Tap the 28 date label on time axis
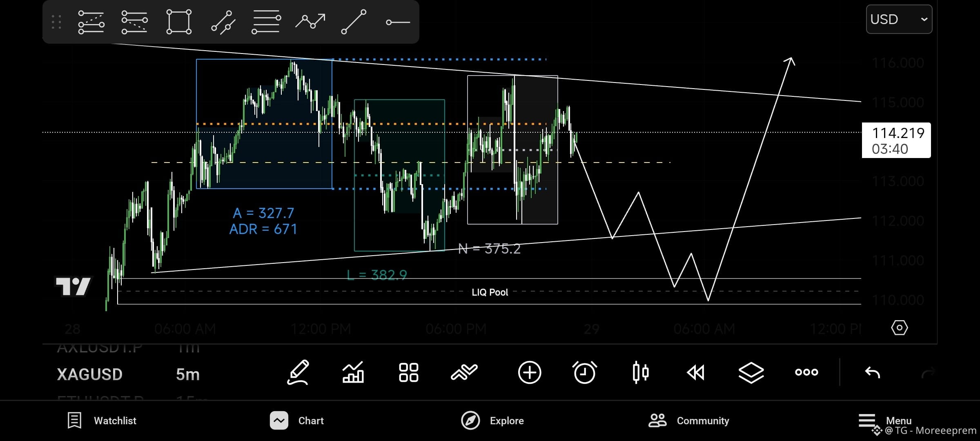The image size is (980, 441). click(x=73, y=329)
